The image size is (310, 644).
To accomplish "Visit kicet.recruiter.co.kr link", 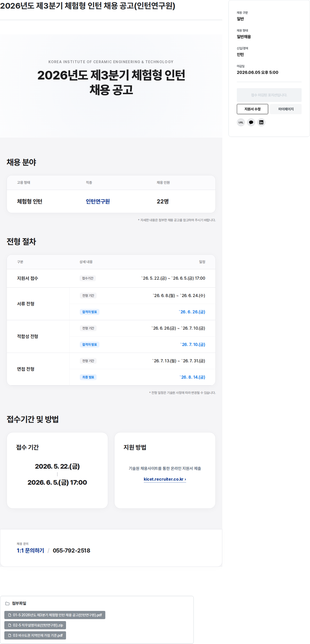I will coord(165,479).
